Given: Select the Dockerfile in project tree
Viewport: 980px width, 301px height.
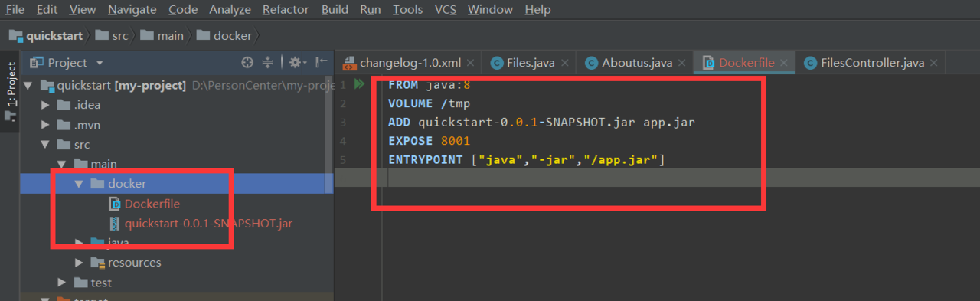Looking at the screenshot, I should [152, 204].
